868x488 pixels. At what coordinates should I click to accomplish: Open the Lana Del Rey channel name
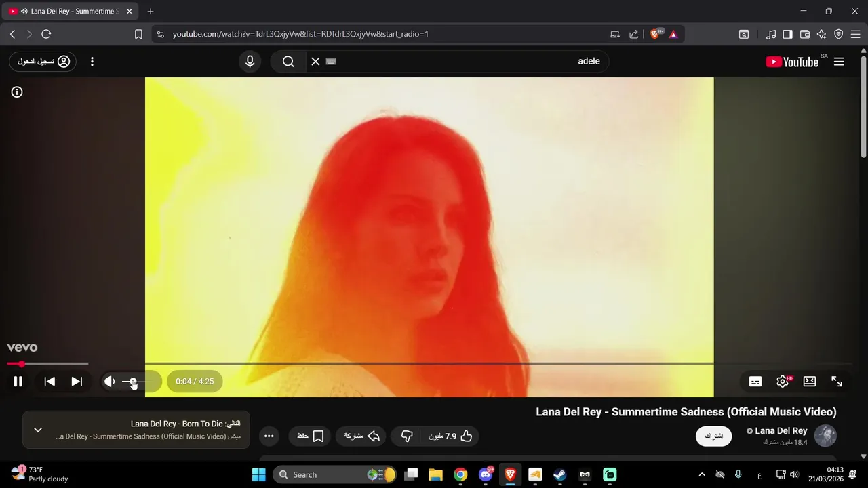pos(781,431)
